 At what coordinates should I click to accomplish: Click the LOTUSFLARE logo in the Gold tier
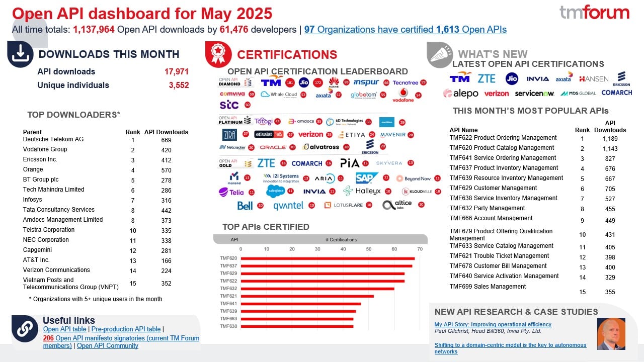pos(344,205)
